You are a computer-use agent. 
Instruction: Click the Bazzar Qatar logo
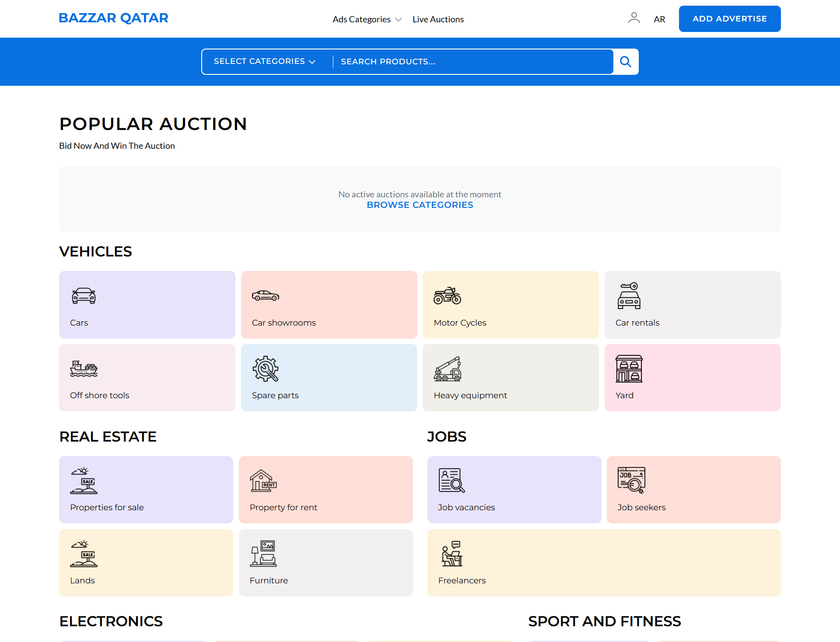113,18
